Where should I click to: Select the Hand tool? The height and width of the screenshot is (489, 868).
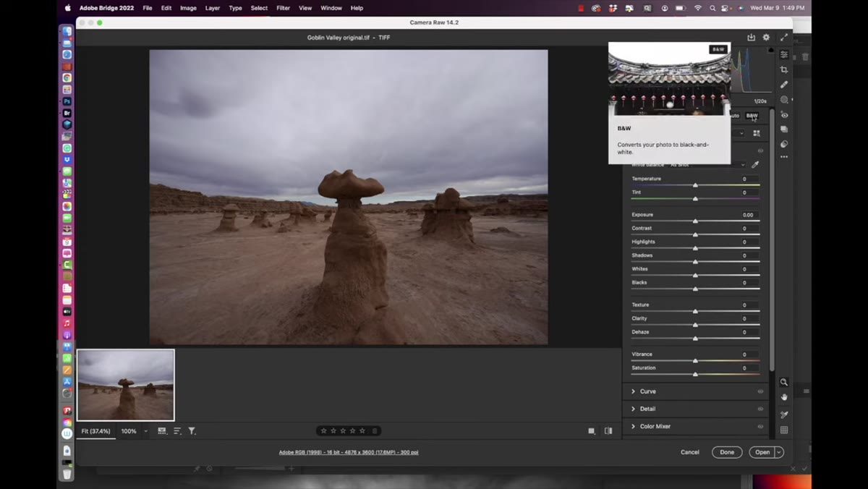point(784,397)
